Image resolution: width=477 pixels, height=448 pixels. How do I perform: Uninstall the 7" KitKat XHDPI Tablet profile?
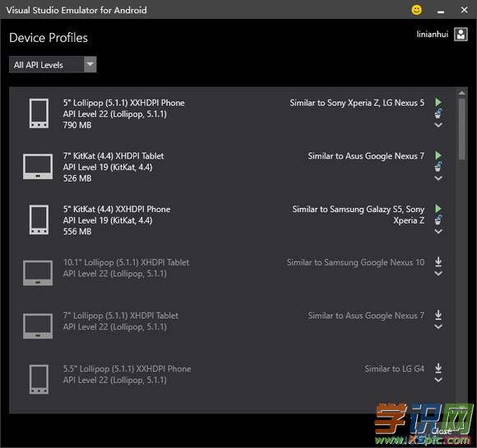[438, 167]
